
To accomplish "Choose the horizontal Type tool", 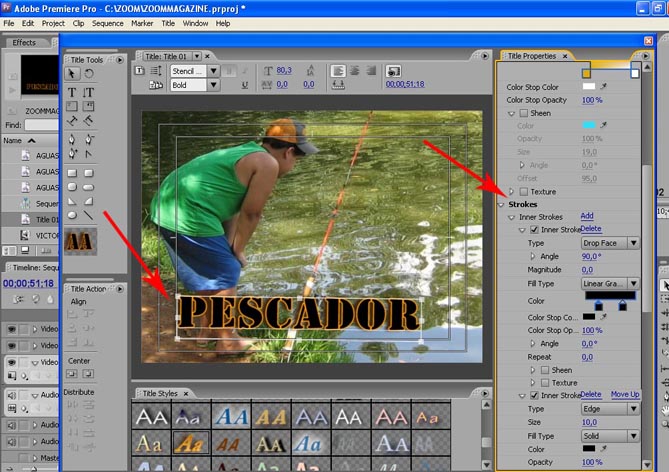I will point(73,91).
